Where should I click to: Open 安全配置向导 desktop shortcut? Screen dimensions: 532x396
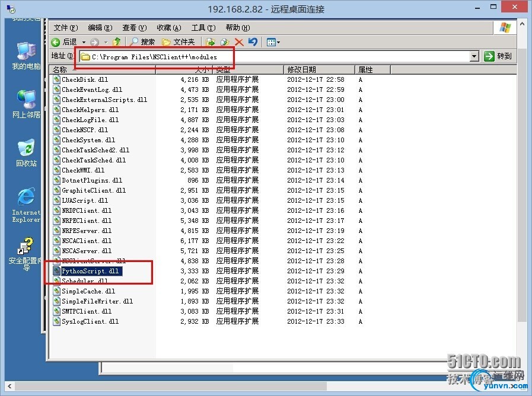point(26,254)
